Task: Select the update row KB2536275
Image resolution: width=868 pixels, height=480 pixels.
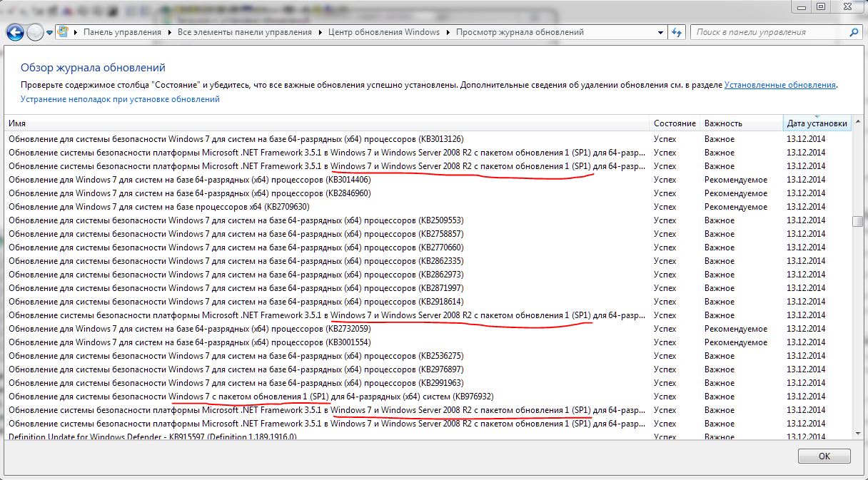Action: [428, 356]
